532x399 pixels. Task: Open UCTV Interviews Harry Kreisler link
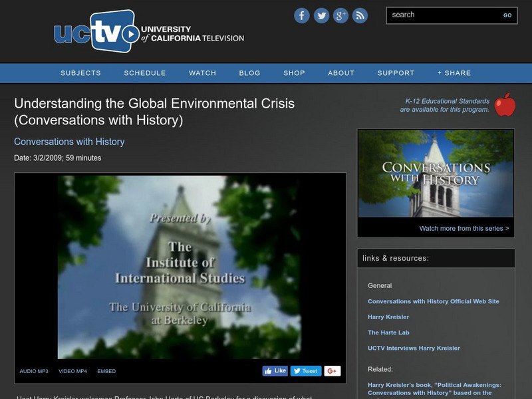coord(414,348)
